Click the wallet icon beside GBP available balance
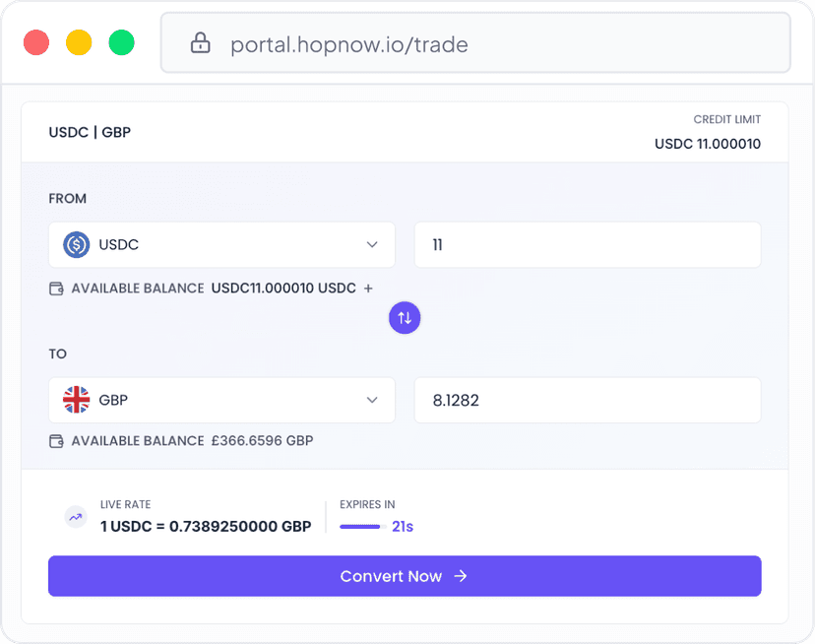Viewport: 815px width, 644px height. click(56, 440)
